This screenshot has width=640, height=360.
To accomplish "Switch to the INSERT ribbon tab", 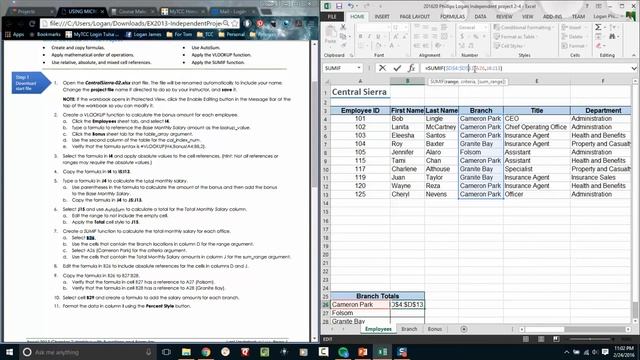I will click(382, 16).
